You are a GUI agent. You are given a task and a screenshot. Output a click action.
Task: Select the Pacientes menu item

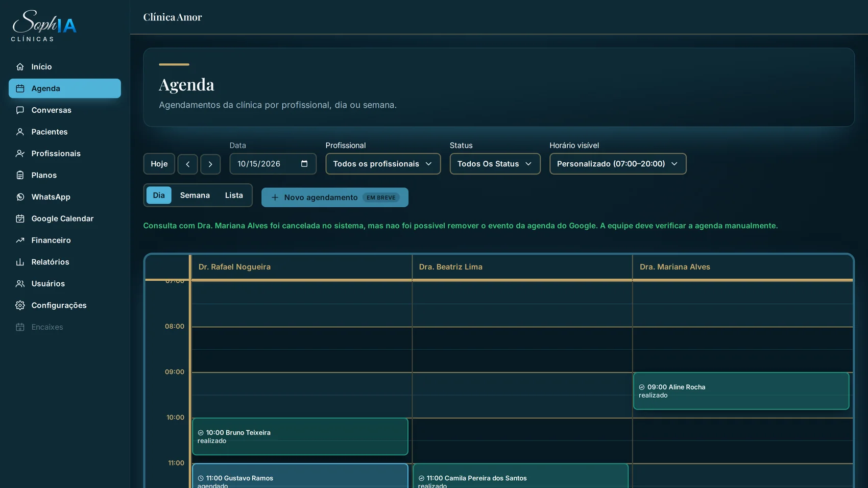(65, 132)
